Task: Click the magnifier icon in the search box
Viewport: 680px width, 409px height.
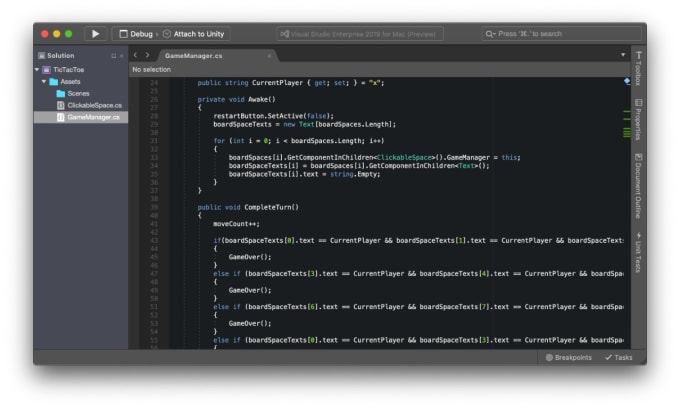Action: [x=490, y=34]
